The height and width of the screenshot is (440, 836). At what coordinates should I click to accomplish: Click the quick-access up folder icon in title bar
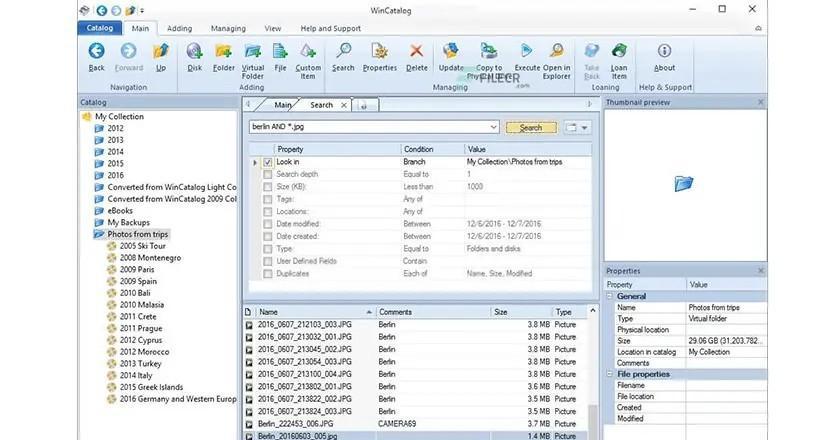(131, 10)
